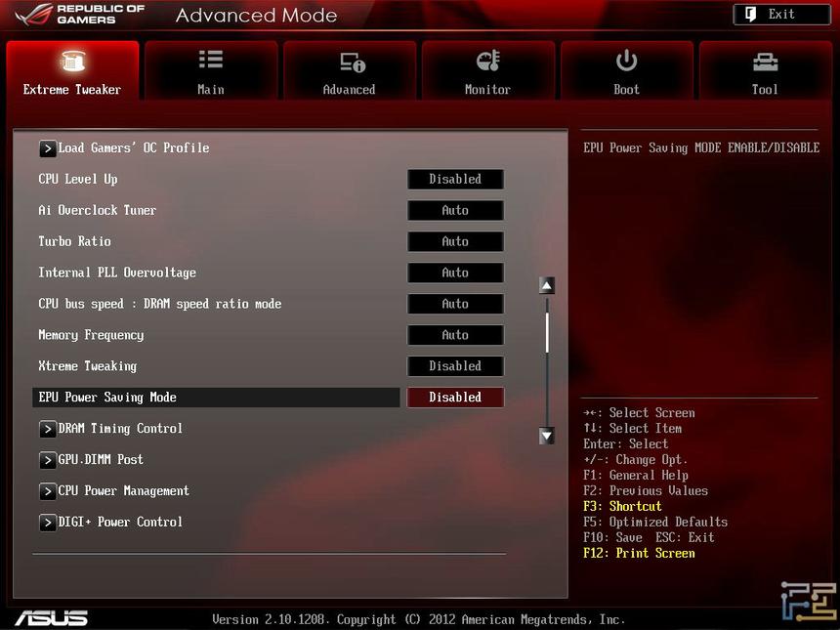
Task: Click the Boot power icon
Action: [626, 62]
